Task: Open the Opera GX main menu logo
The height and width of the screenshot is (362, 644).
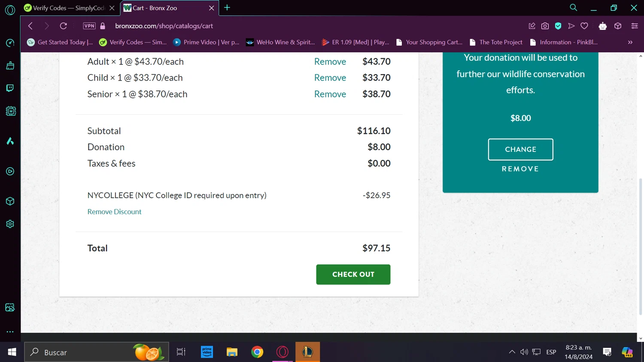Action: click(10, 9)
